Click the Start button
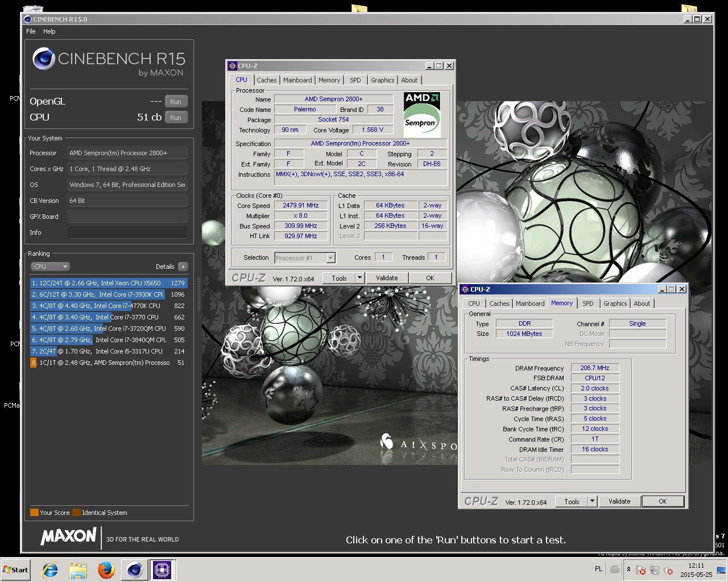The image size is (728, 582). click(x=15, y=569)
